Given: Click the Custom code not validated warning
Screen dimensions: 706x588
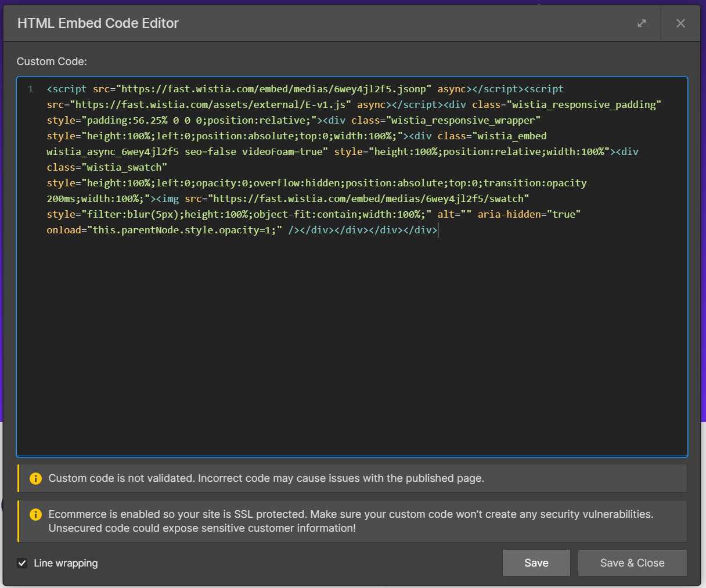Looking at the screenshot, I should 266,478.
